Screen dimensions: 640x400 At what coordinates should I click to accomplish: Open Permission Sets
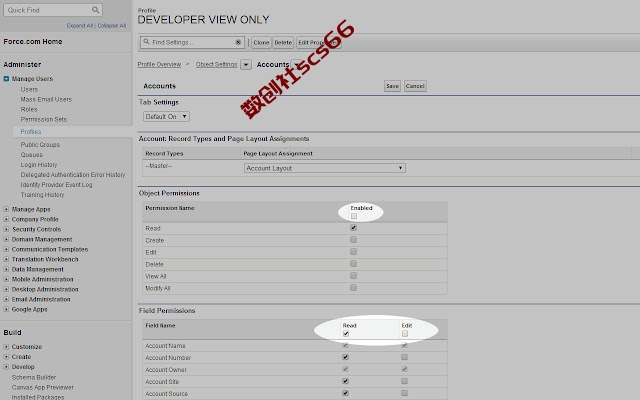point(44,119)
